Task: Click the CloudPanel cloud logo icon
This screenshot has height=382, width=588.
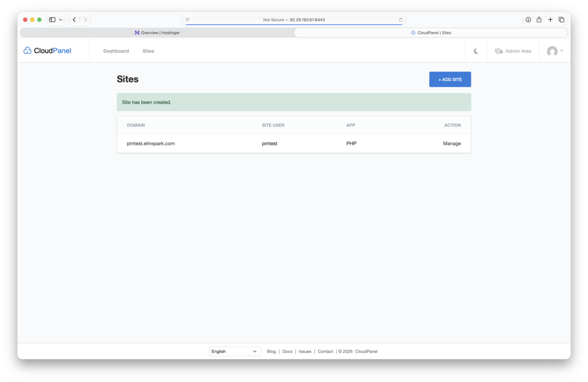Action: pyautogui.click(x=27, y=51)
